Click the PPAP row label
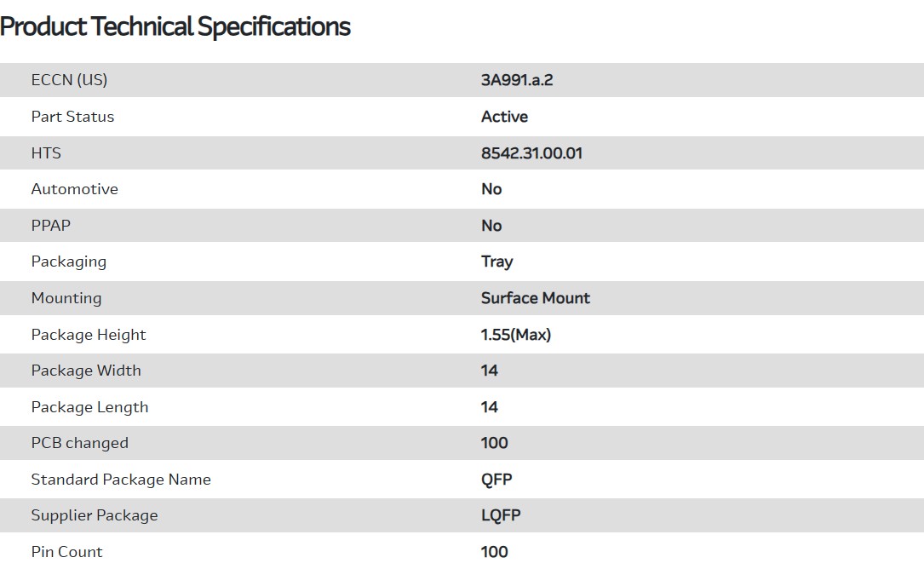 [x=50, y=226]
